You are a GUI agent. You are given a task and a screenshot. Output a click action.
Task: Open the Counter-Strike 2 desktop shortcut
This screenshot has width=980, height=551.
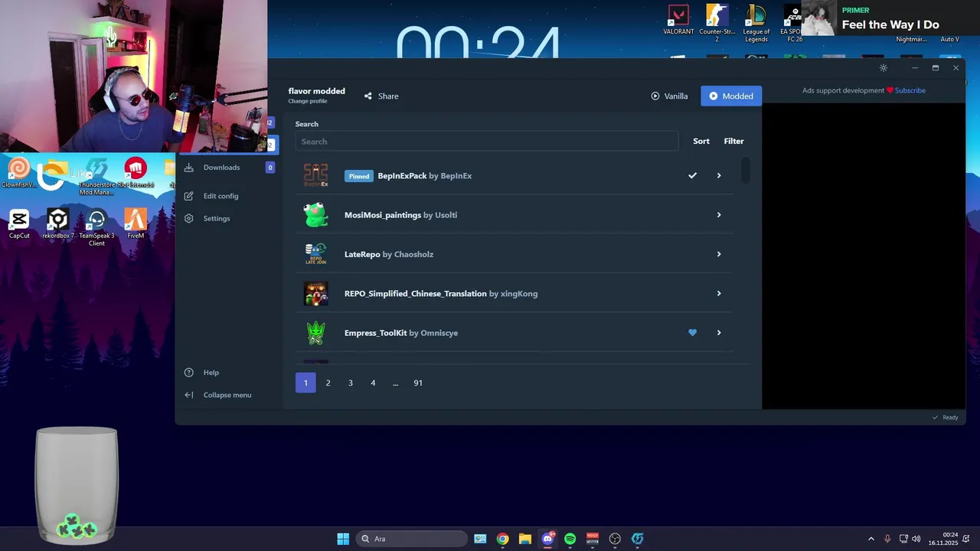tap(717, 23)
